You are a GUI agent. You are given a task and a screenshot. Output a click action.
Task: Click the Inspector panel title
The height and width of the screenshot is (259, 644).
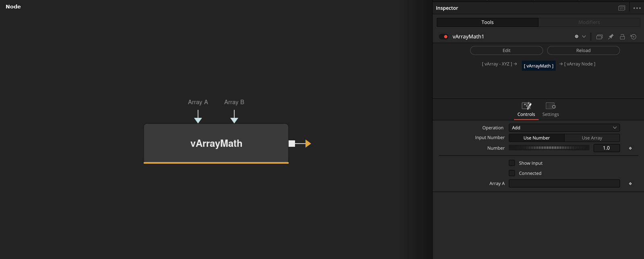(x=447, y=8)
